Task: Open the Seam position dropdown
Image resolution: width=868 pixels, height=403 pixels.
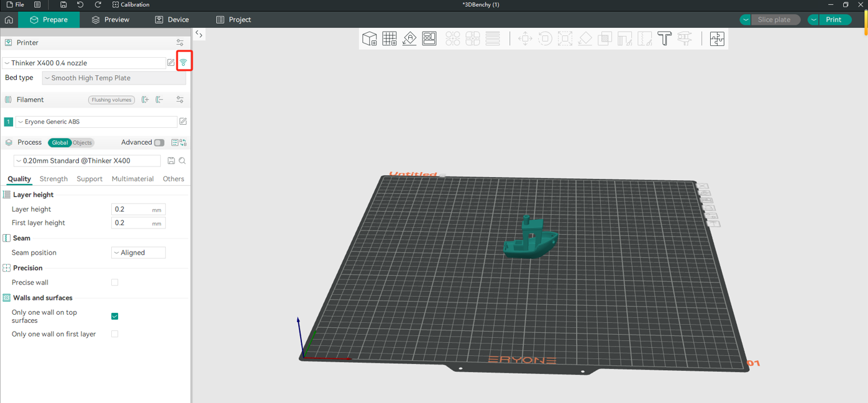Action: [x=139, y=253]
